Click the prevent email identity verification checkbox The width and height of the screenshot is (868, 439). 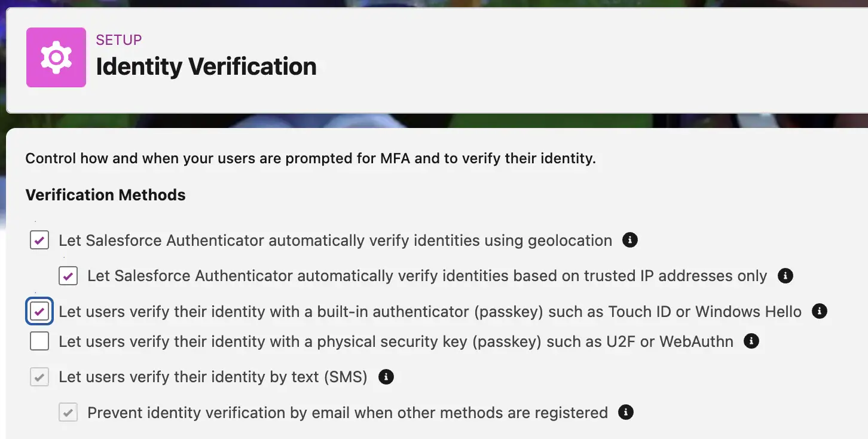pyautogui.click(x=68, y=413)
